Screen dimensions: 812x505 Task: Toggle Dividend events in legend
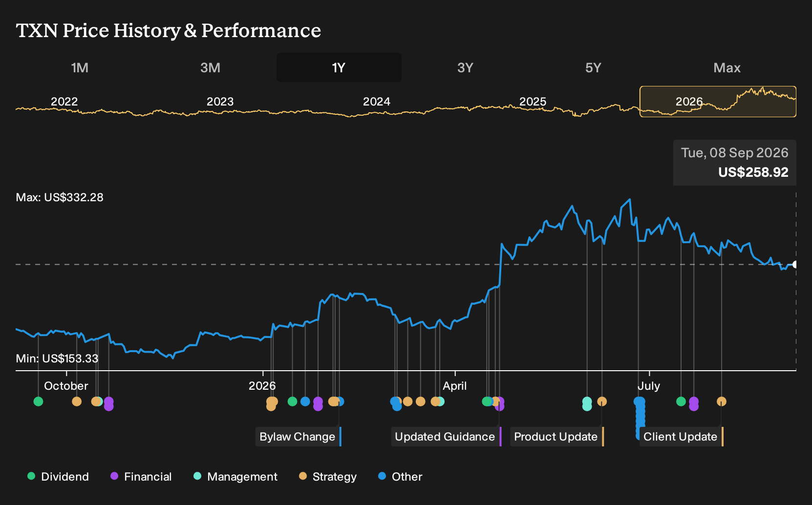(x=58, y=477)
